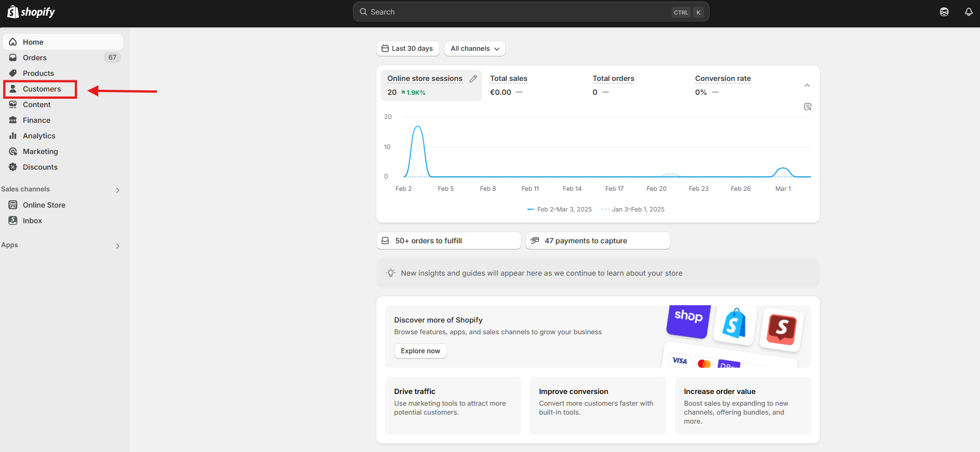Open Online Store sales channel
Image resolution: width=980 pixels, height=452 pixels.
point(63,205)
